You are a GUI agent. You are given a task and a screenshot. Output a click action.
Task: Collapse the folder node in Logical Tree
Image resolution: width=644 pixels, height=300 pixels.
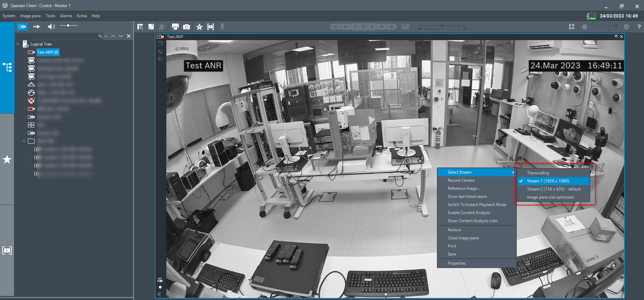pyautogui.click(x=24, y=141)
